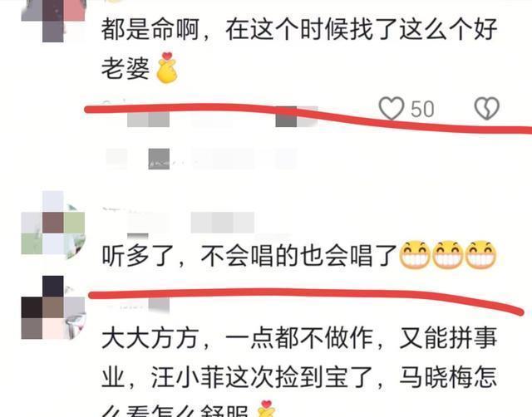Open the dark pixelated avatar of third commenter
The width and height of the screenshot is (532, 417).
53,307
